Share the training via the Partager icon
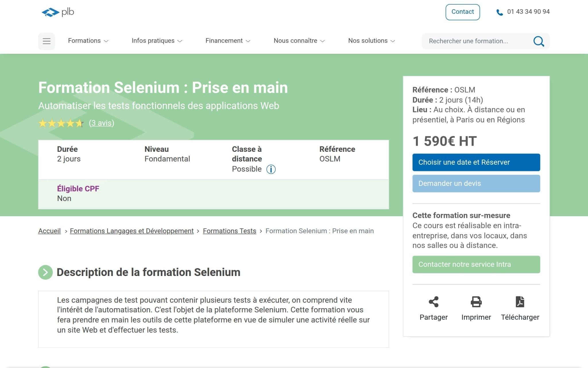This screenshot has width=588, height=368. pos(434,301)
